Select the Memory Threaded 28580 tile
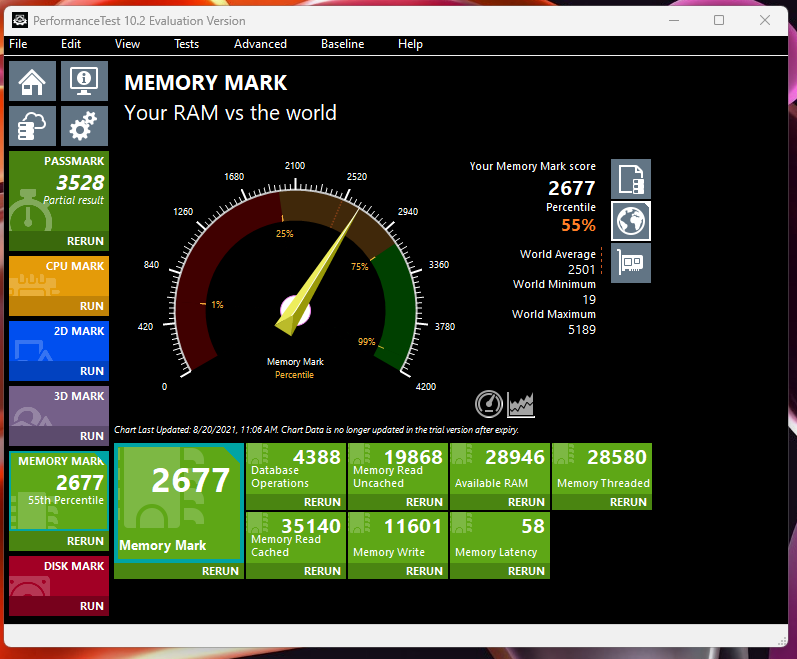Screen dimensions: 797x659 (x=602, y=468)
